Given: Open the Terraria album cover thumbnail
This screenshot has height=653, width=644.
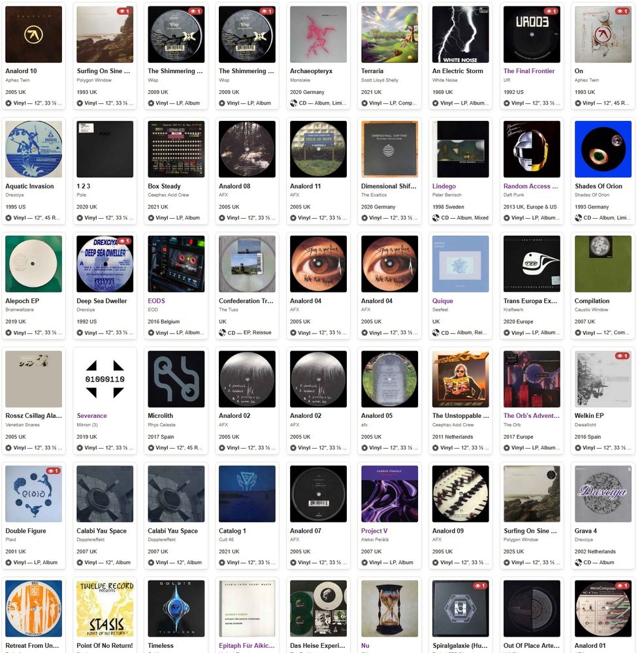Looking at the screenshot, I should coord(389,34).
